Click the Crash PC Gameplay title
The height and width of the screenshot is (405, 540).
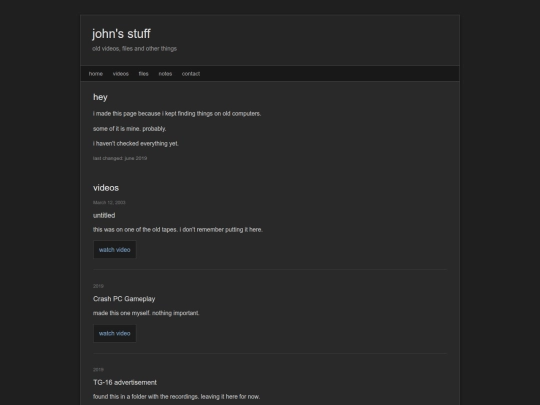pyautogui.click(x=124, y=299)
